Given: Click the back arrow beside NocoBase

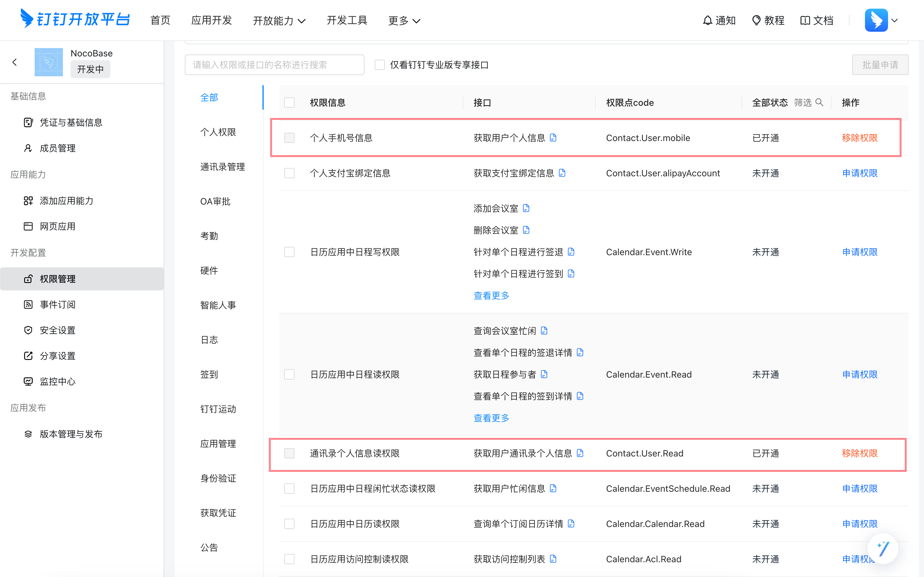Looking at the screenshot, I should [x=15, y=62].
